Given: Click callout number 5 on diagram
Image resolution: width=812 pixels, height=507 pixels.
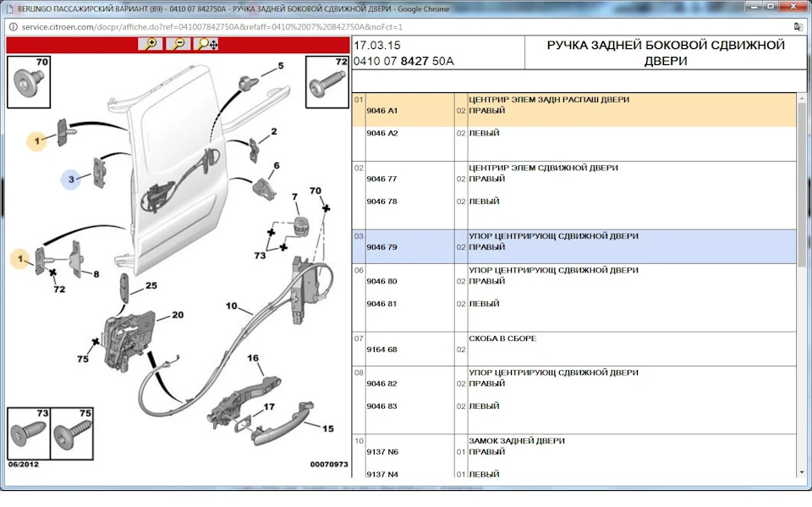Looking at the screenshot, I should [x=281, y=66].
